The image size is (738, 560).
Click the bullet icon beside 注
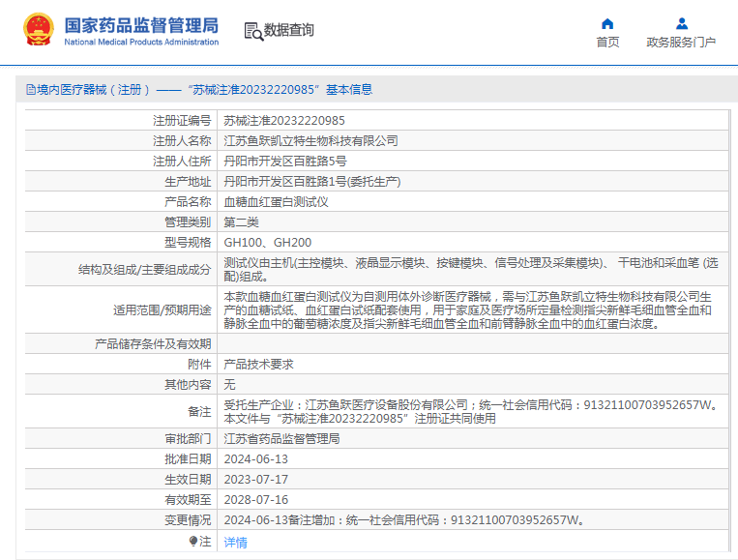[193, 542]
